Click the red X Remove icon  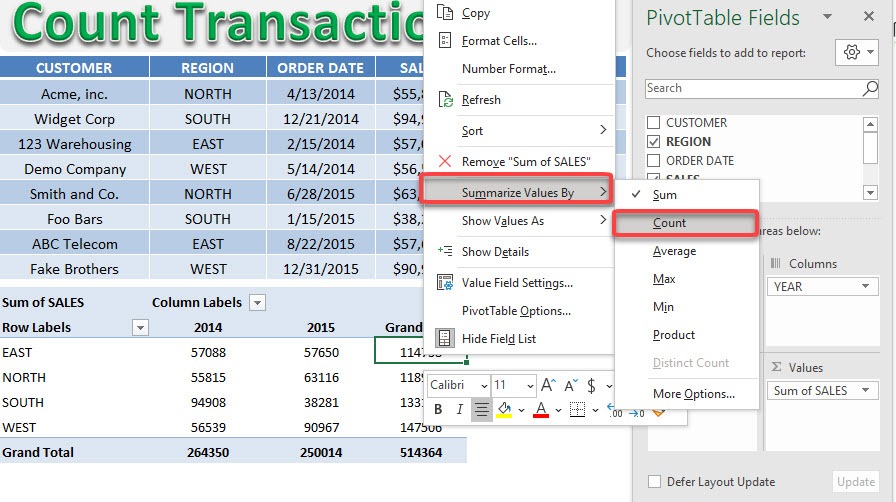(x=445, y=161)
